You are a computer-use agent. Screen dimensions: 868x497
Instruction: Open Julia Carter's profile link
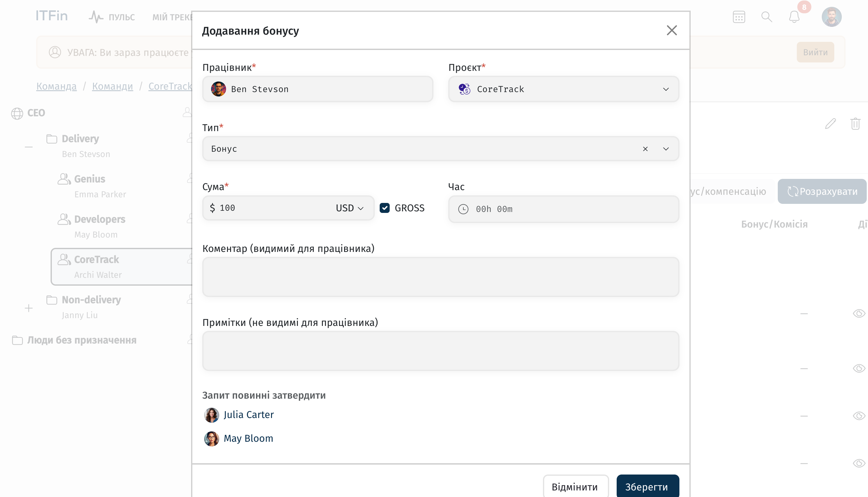tap(249, 415)
